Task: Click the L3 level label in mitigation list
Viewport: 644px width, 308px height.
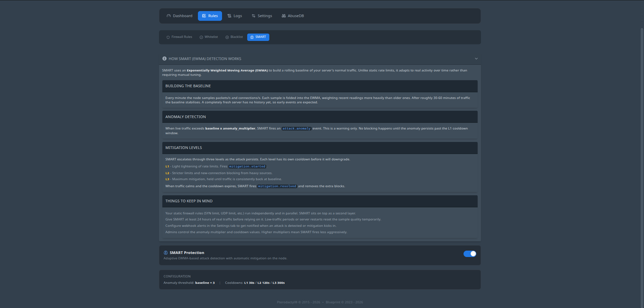Action: pyautogui.click(x=167, y=179)
